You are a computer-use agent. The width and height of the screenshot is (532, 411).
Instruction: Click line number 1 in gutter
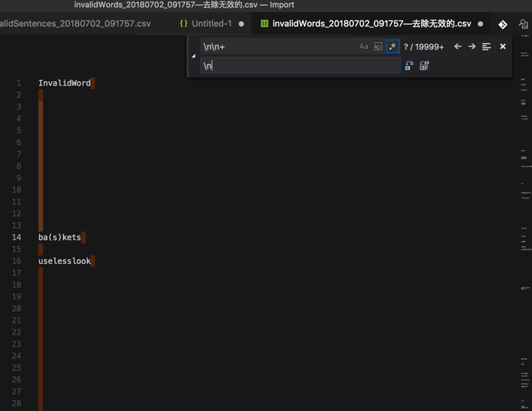click(18, 83)
